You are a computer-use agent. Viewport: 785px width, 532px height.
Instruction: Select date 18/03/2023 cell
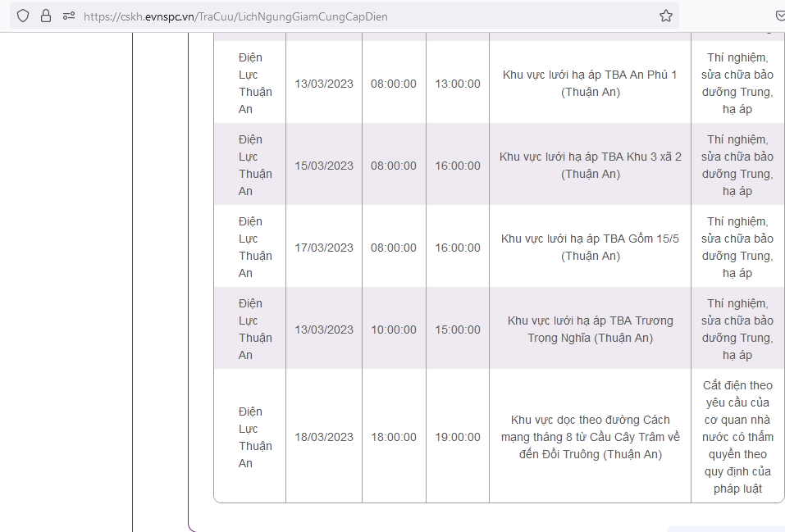pyautogui.click(x=324, y=437)
